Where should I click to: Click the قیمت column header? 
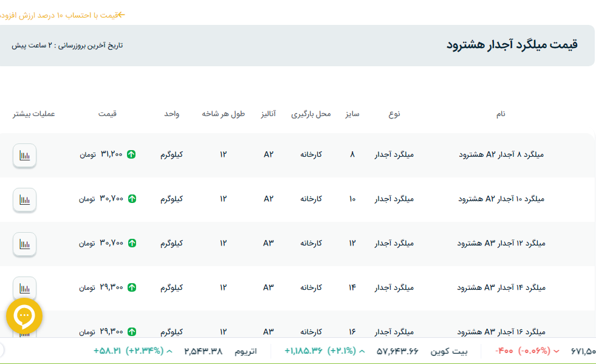tap(108, 114)
